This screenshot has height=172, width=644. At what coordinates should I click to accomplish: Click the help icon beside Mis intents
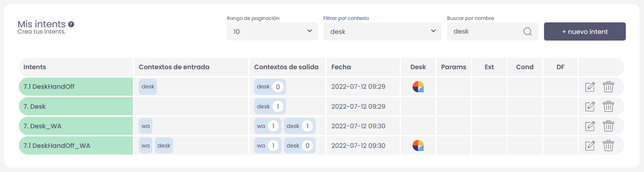tap(71, 24)
